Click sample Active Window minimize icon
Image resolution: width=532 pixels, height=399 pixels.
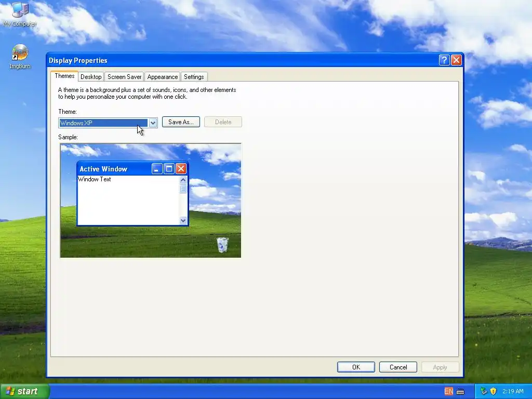coord(157,169)
